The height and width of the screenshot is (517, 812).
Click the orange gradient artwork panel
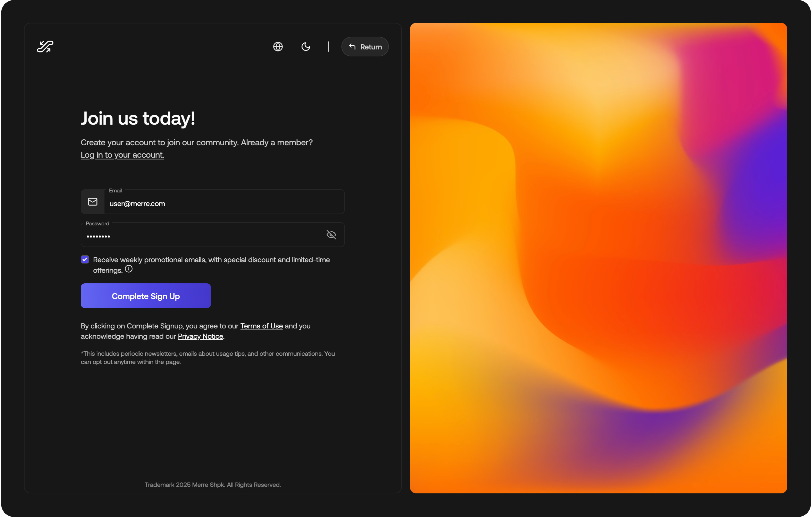(598, 258)
